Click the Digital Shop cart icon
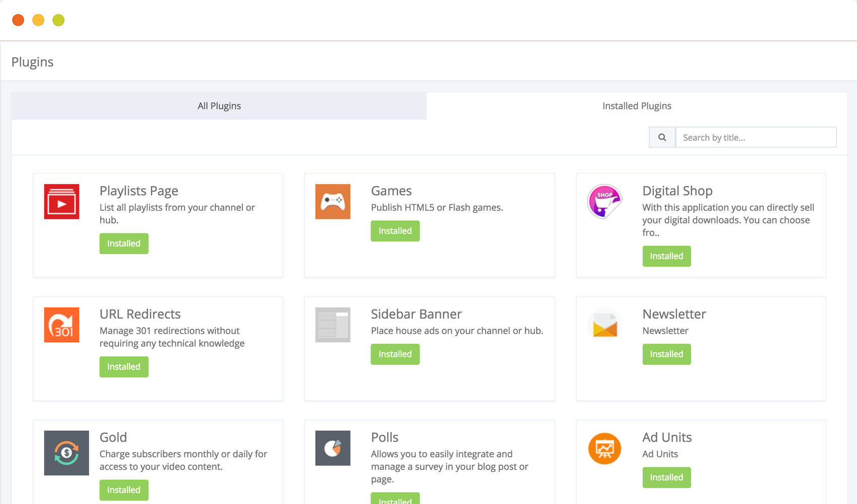The image size is (857, 504). pyautogui.click(x=604, y=202)
